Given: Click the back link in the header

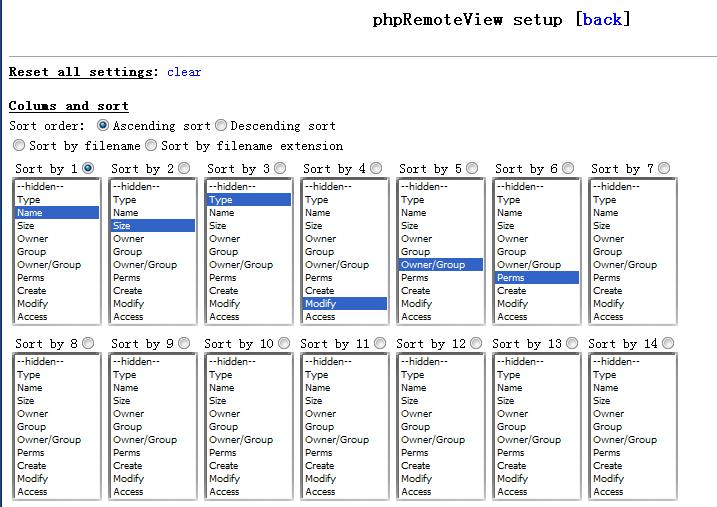Looking at the screenshot, I should click(602, 19).
